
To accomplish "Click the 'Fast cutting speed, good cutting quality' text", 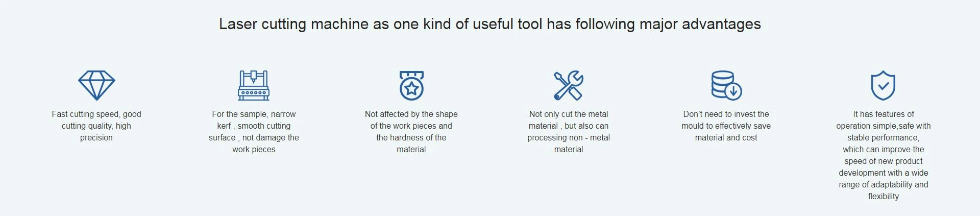I will [96, 120].
